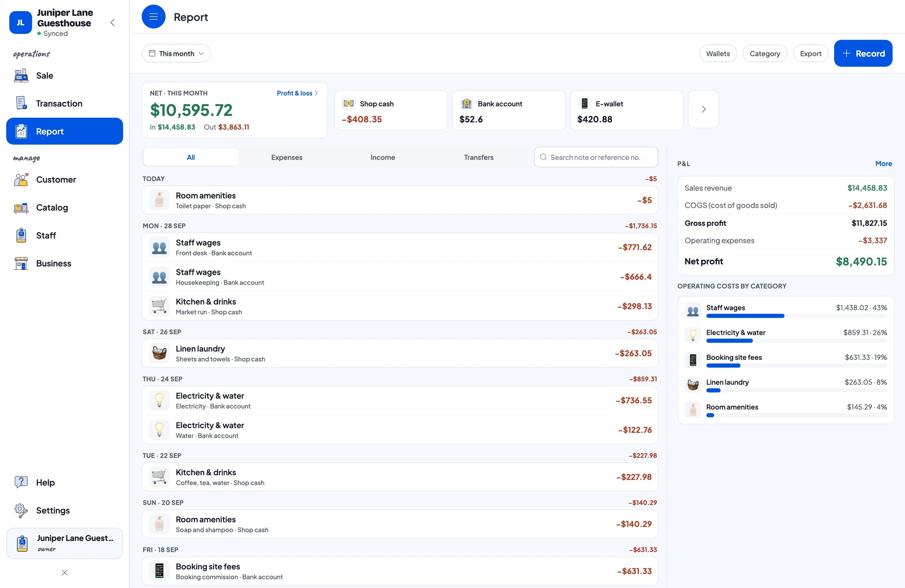Open the Sale cash register icon
Screen dimensions: 905x588
click(x=21, y=75)
